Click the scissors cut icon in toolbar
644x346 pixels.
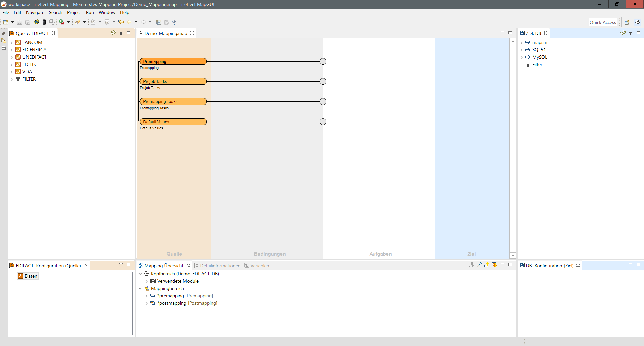tap(174, 22)
